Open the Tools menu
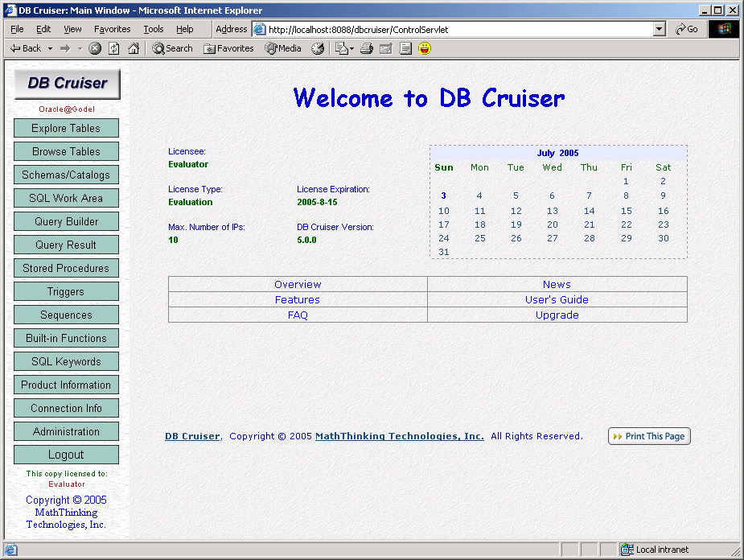This screenshot has height=560, width=744. coord(153,29)
